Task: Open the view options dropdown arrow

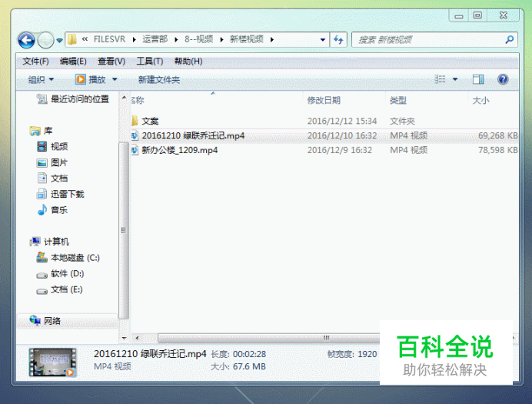Action: tap(455, 79)
